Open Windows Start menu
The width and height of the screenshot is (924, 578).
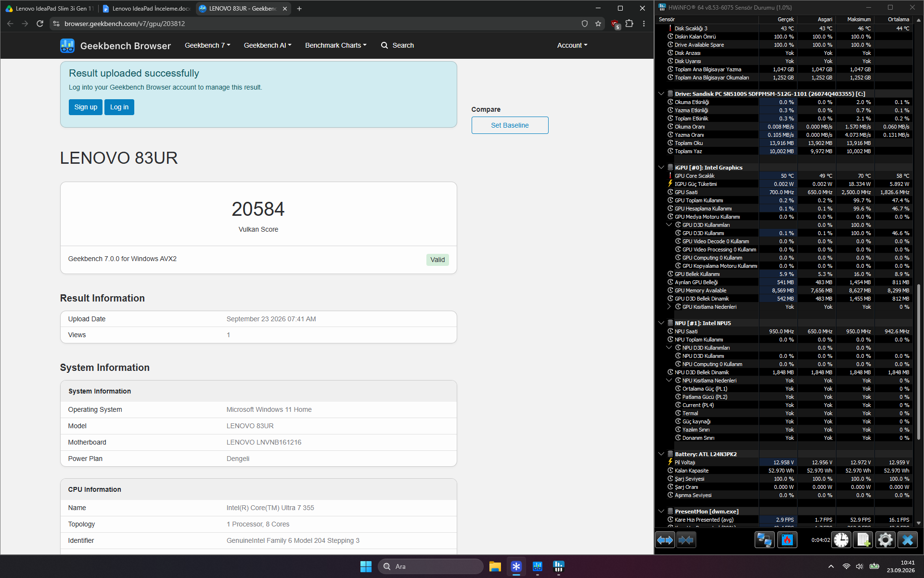(x=366, y=566)
